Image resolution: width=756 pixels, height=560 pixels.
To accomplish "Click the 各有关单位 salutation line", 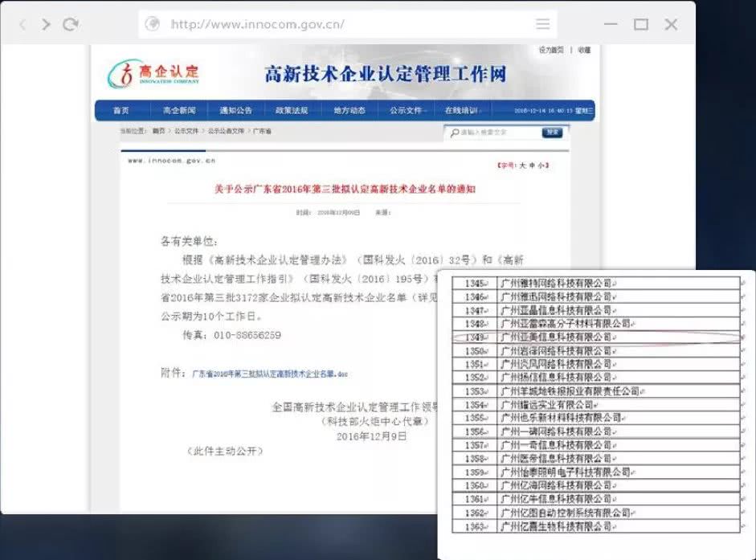I will click(x=190, y=242).
